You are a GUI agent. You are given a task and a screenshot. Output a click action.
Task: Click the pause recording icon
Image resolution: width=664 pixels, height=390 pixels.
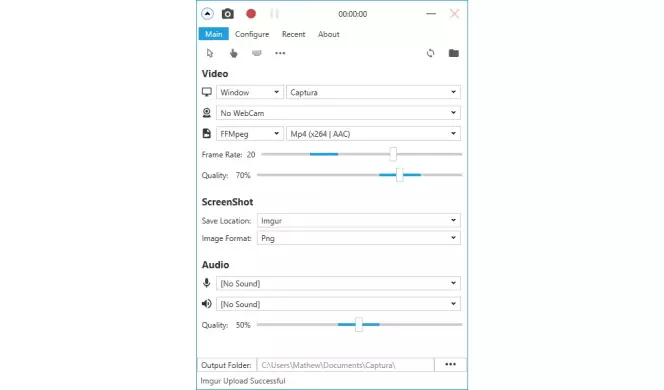[274, 14]
